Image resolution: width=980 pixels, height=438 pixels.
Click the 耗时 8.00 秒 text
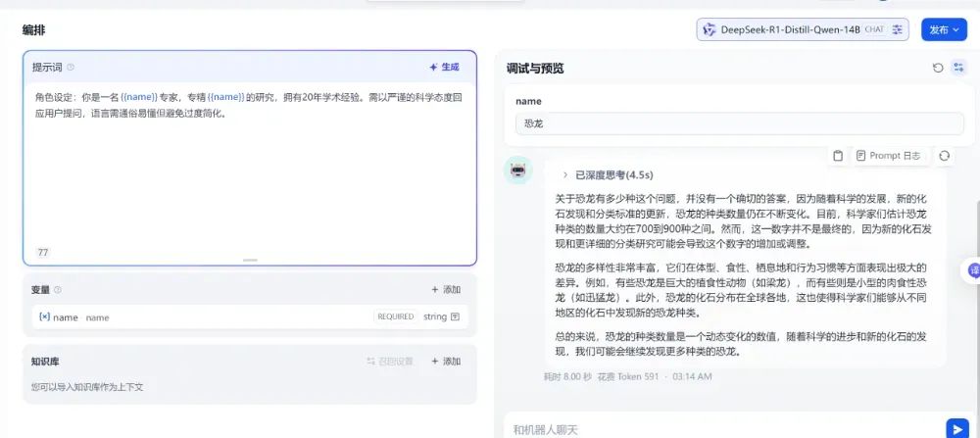pyautogui.click(x=567, y=377)
